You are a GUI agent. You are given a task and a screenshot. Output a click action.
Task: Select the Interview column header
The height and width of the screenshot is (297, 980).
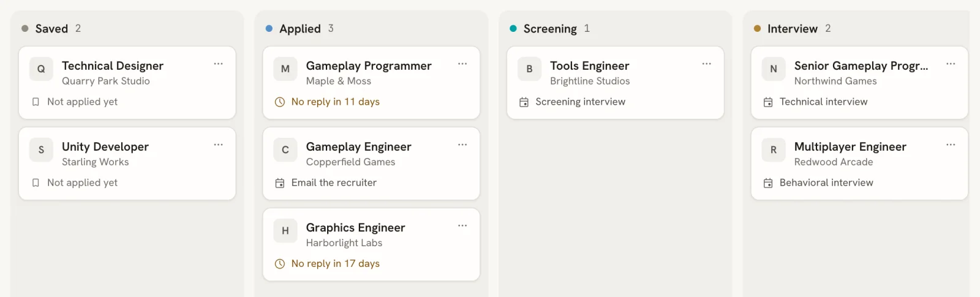coord(793,29)
